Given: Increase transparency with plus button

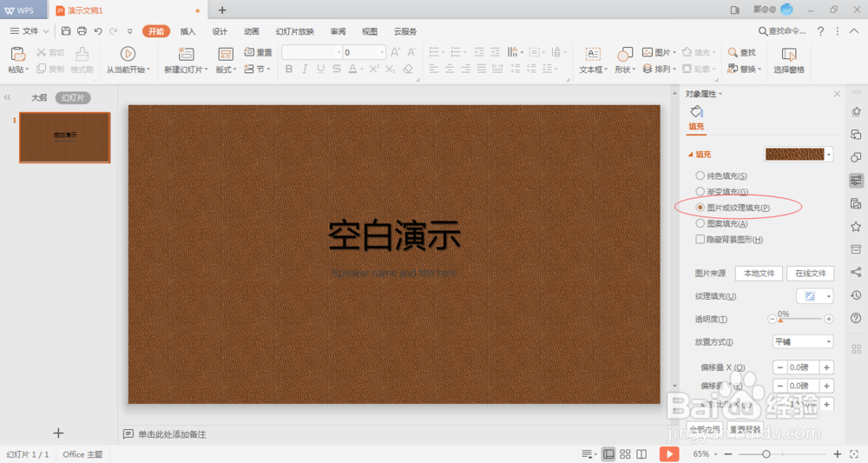Looking at the screenshot, I should point(829,319).
